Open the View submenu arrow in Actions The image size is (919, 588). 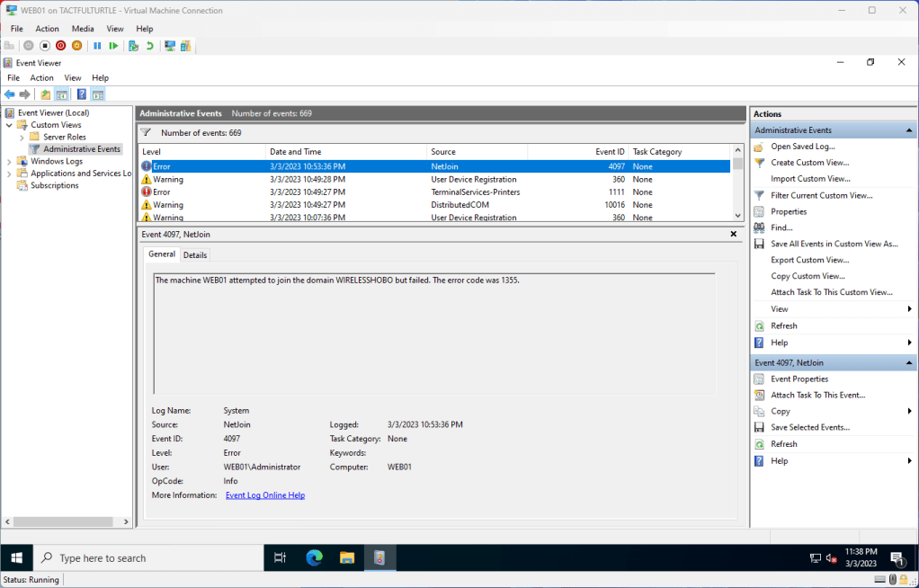pos(909,309)
